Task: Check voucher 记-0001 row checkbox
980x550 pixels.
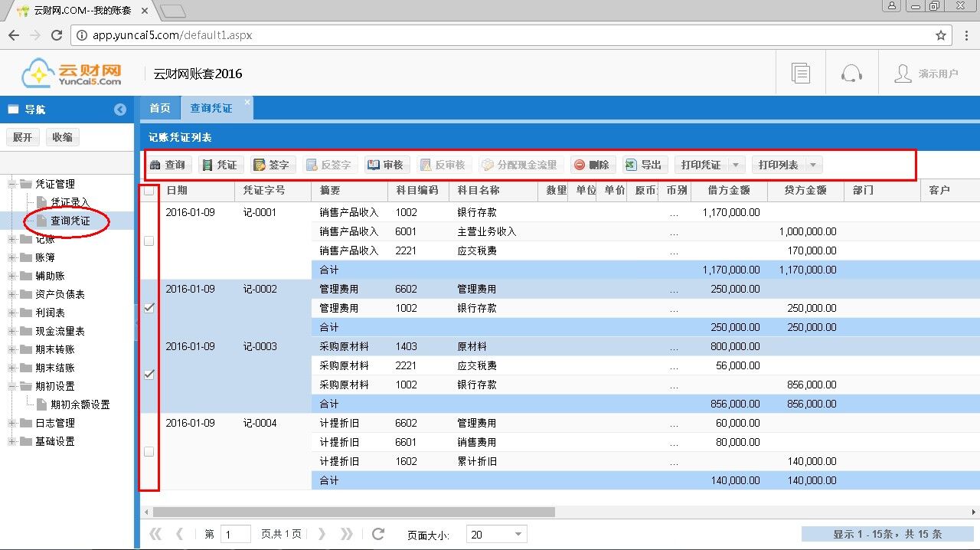Action: pyautogui.click(x=149, y=241)
